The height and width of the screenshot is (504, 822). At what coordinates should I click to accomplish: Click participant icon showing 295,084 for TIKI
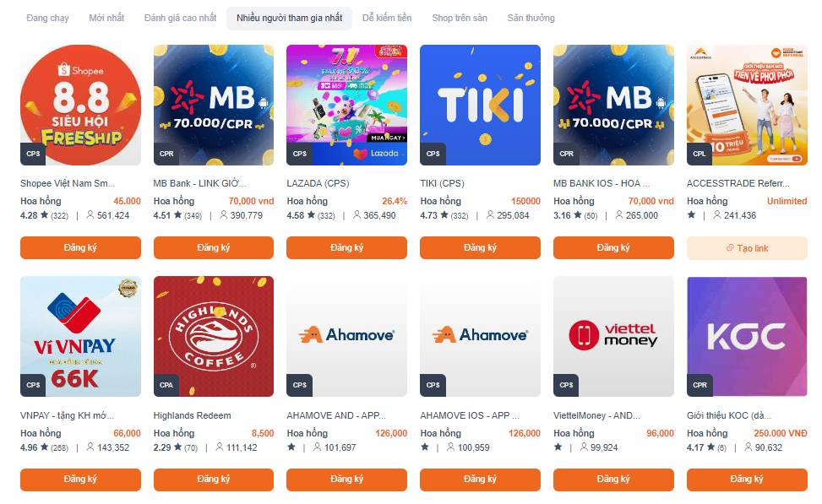pos(490,214)
